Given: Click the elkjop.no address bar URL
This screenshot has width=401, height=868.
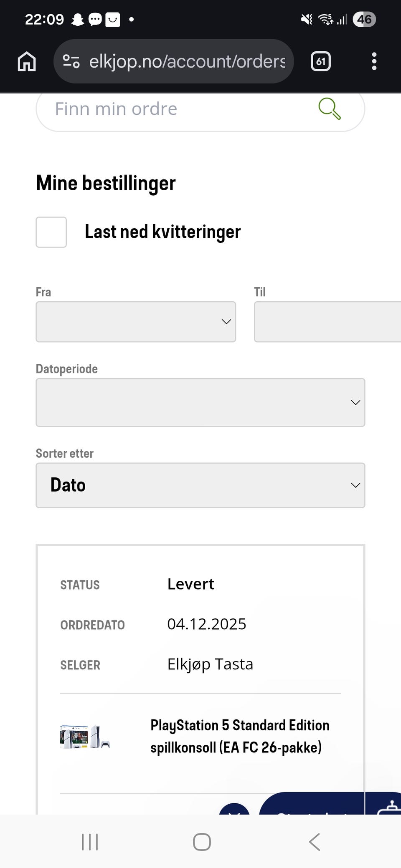Looking at the screenshot, I should pyautogui.click(x=187, y=61).
